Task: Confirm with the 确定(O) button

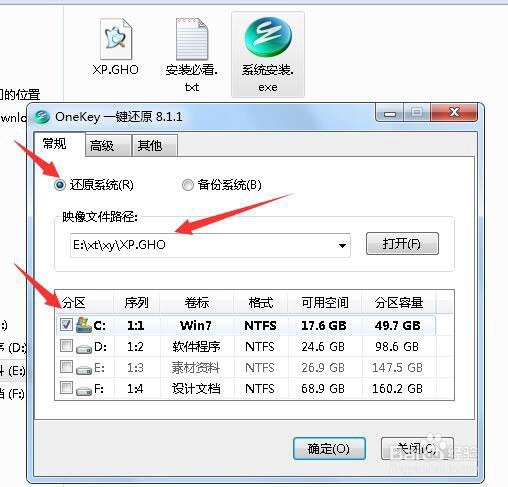Action: pos(329,449)
